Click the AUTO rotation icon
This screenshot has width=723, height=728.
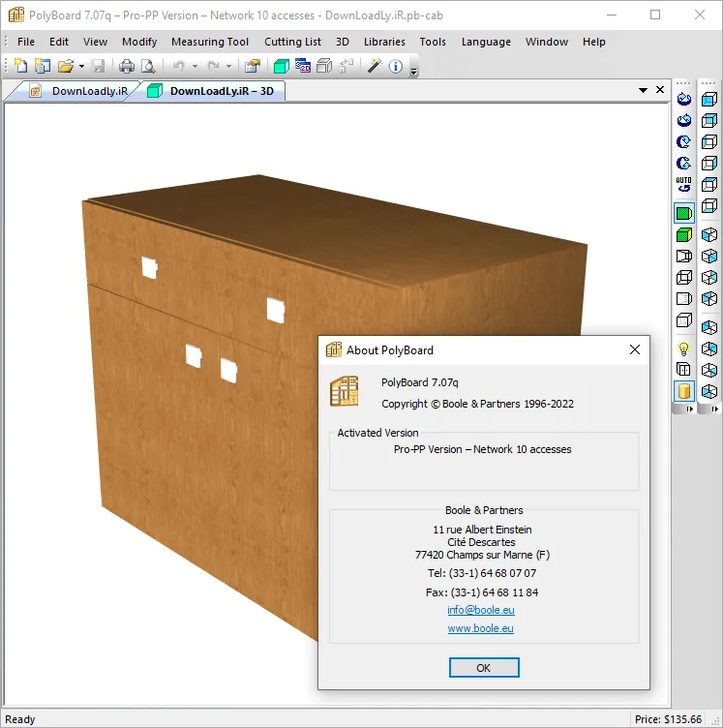coord(683,184)
